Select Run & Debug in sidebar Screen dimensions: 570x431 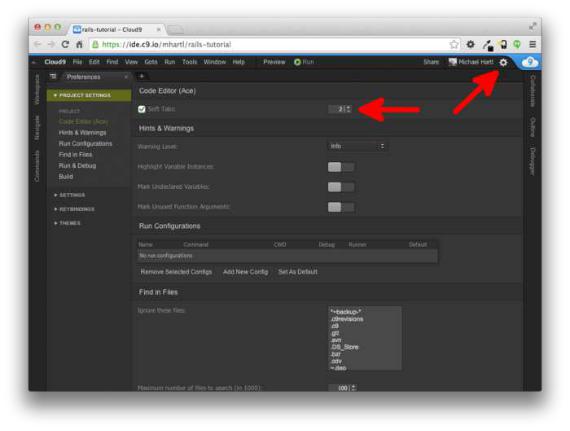click(77, 165)
